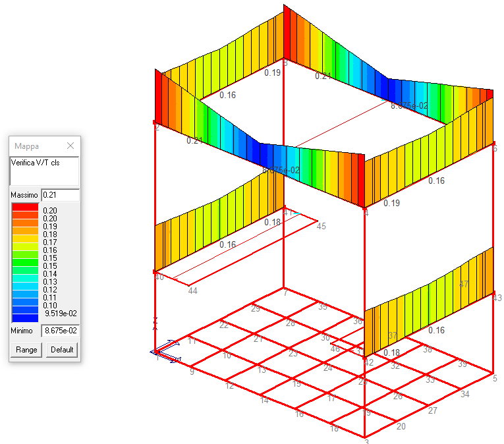Click the Massimo value field showing 0.21
The height and width of the screenshot is (444, 504).
[61, 195]
